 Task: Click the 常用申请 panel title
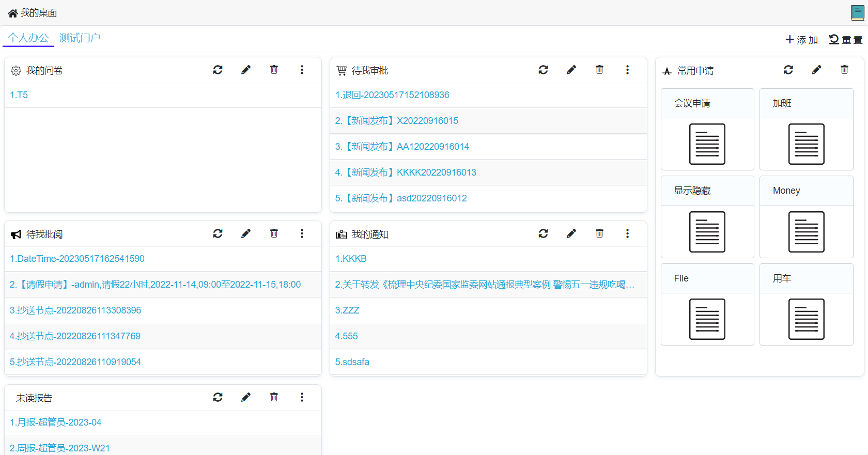[695, 71]
